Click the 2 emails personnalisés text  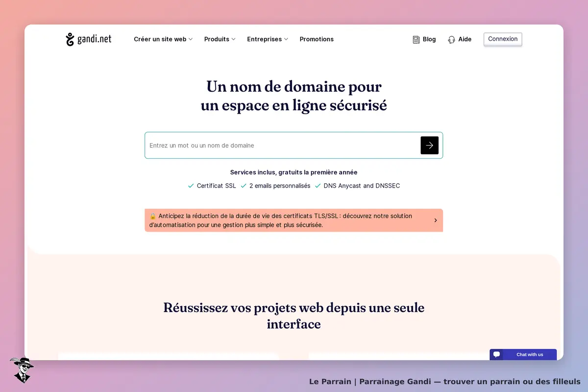280,186
